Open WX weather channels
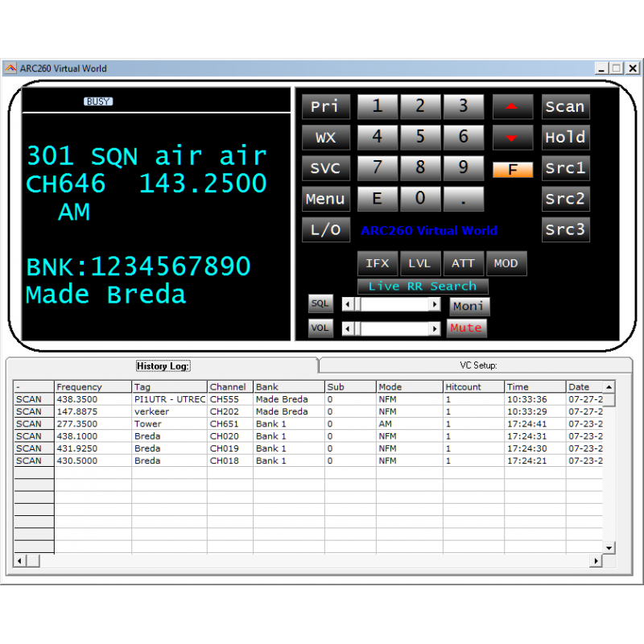644x644 pixels. tap(325, 137)
